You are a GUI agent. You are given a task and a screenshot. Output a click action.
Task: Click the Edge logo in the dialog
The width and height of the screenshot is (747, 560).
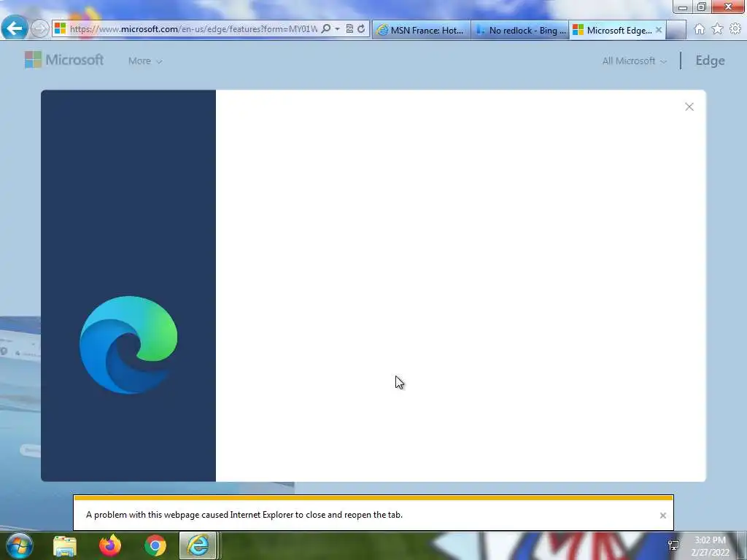tap(128, 345)
